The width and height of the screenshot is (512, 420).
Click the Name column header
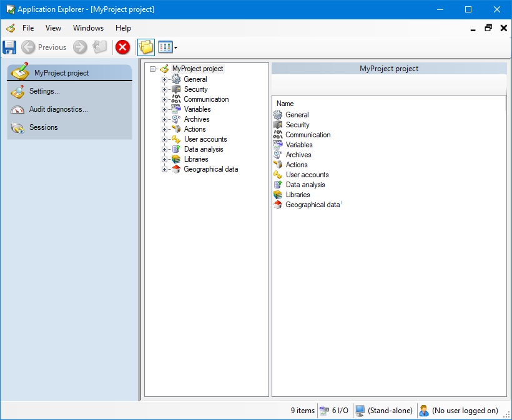click(285, 104)
